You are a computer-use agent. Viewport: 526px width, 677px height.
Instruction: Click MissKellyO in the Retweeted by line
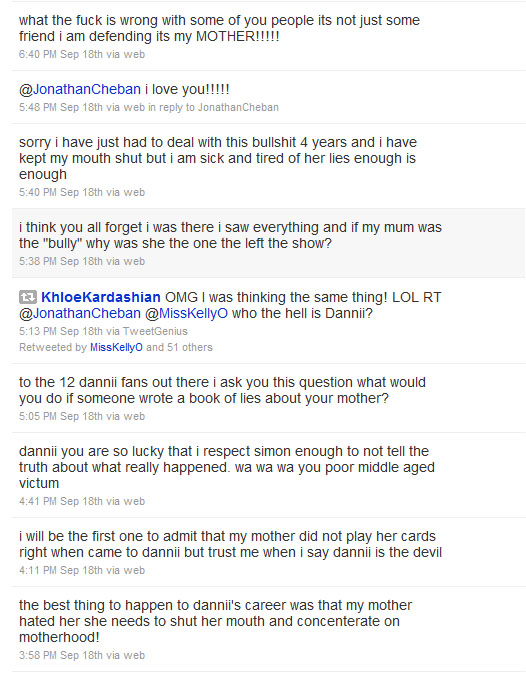(116, 348)
